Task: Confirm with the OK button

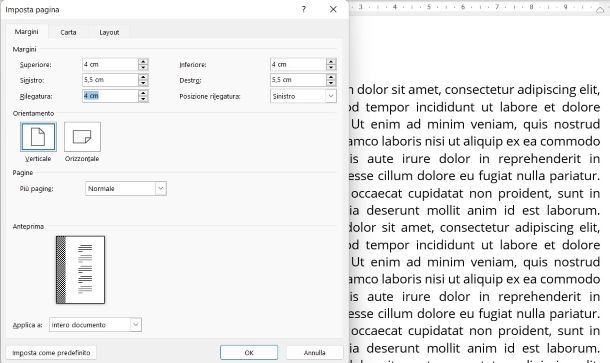Action: [x=249, y=352]
